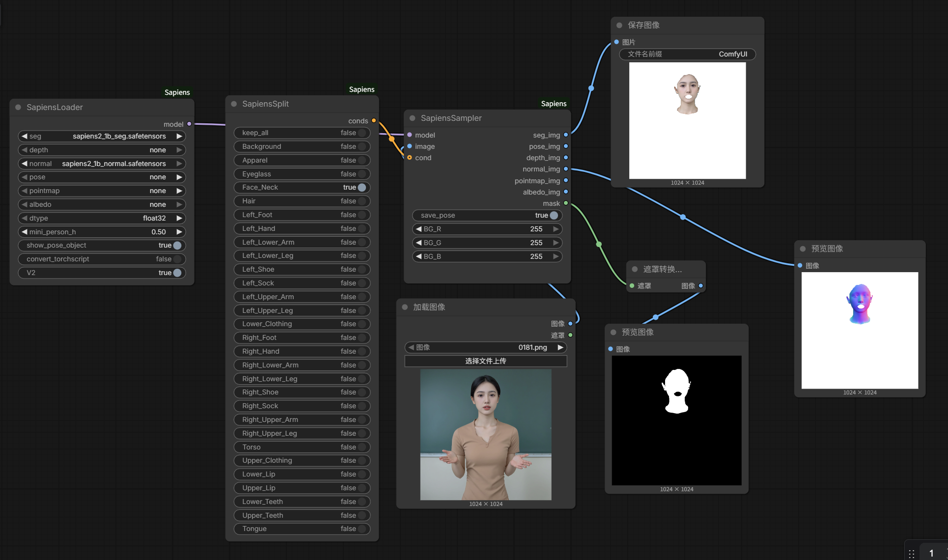Collapse the 遮罩转换 node via its title dot
This screenshot has height=560, width=948.
pos(635,269)
